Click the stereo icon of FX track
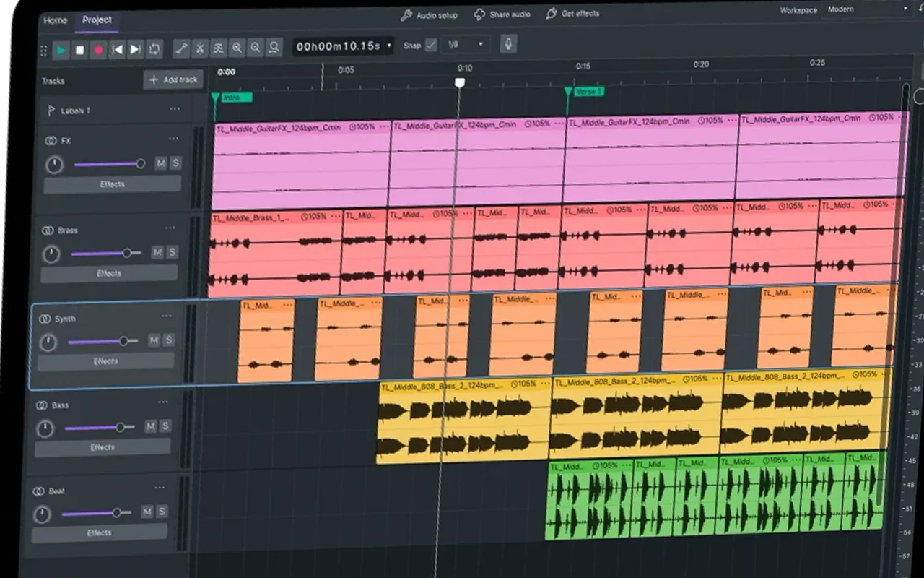The height and width of the screenshot is (578, 924). coord(51,141)
